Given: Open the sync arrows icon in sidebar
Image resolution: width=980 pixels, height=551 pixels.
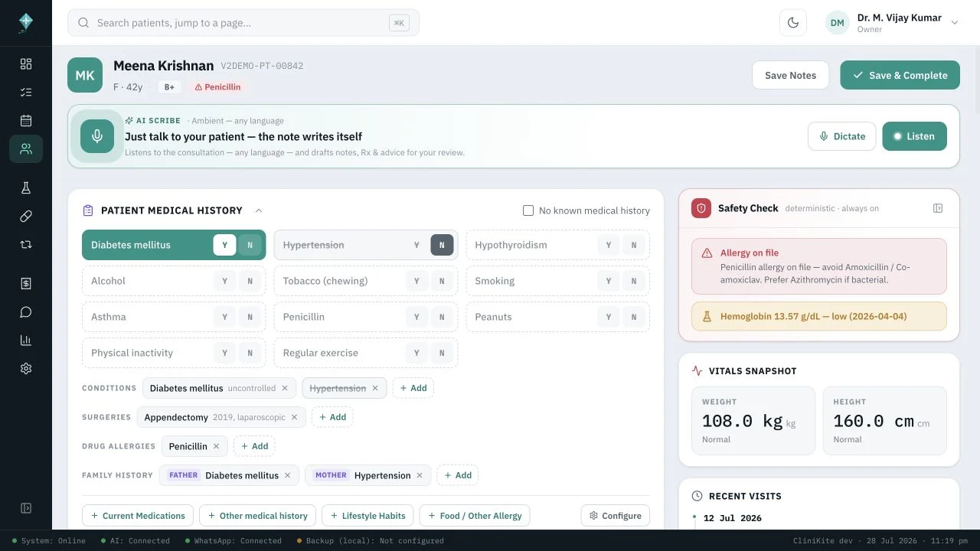Looking at the screenshot, I should (x=26, y=244).
